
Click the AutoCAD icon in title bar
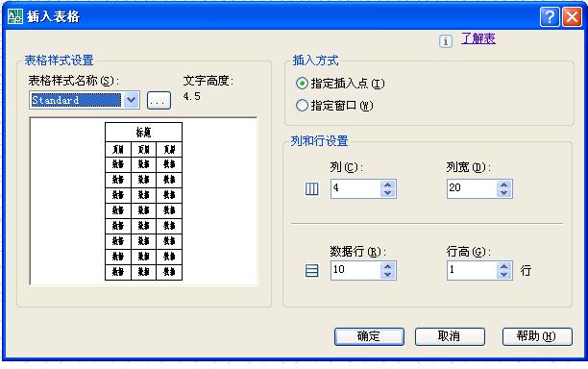15,16
